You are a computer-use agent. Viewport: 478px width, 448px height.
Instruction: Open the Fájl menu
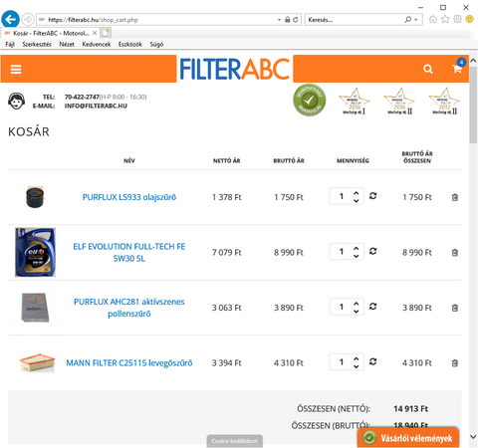point(10,44)
